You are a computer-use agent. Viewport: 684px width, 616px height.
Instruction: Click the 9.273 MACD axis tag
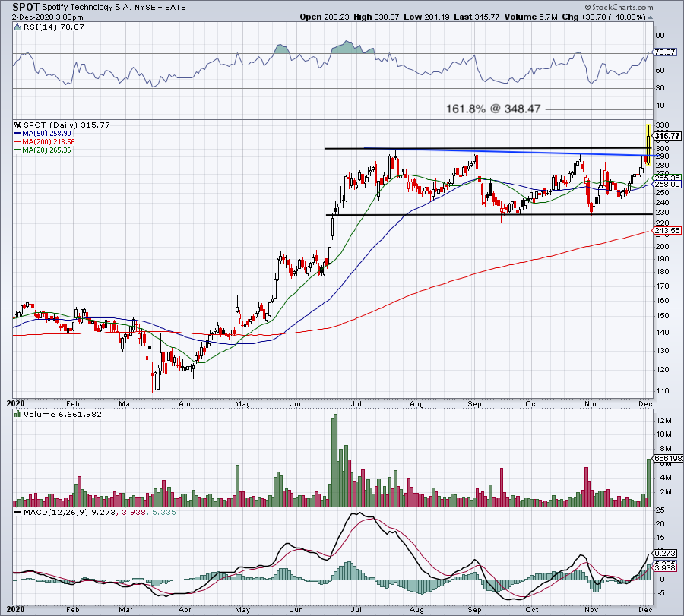click(x=665, y=553)
